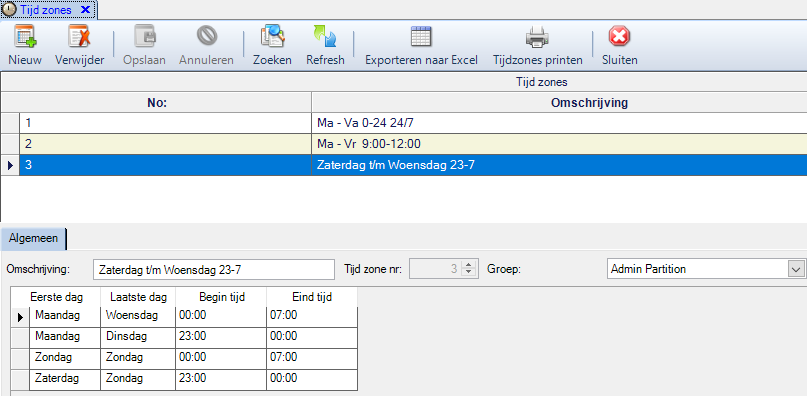The width and height of the screenshot is (807, 396).
Task: Increase the Tijd zone nr value
Action: [x=468, y=264]
